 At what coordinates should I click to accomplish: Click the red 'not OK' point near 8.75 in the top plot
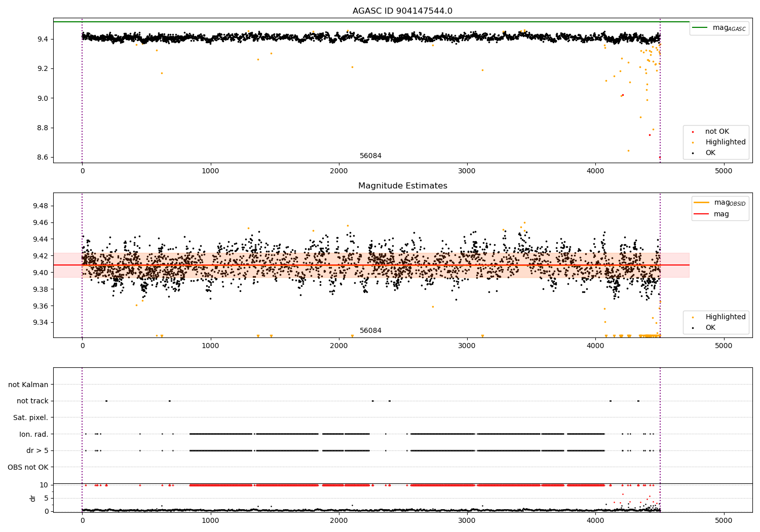tap(650, 135)
